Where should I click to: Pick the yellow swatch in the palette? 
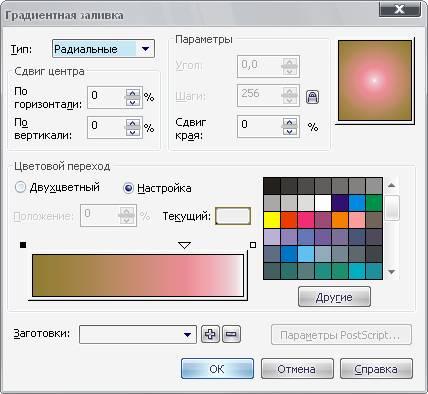pos(272,220)
